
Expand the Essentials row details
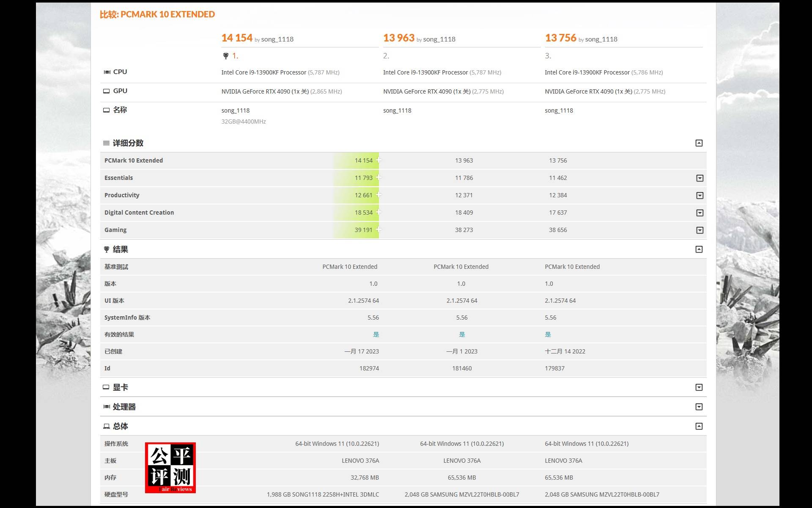700,178
